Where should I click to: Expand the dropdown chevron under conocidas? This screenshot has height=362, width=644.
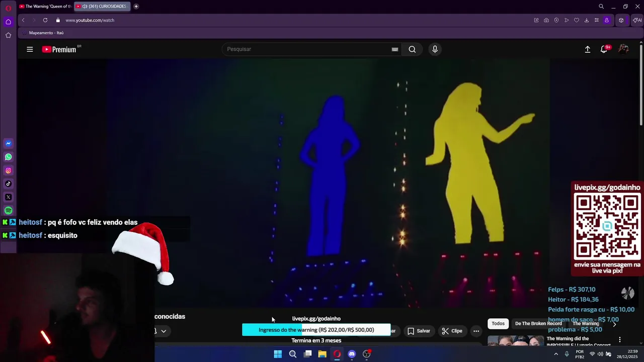pos(164,331)
